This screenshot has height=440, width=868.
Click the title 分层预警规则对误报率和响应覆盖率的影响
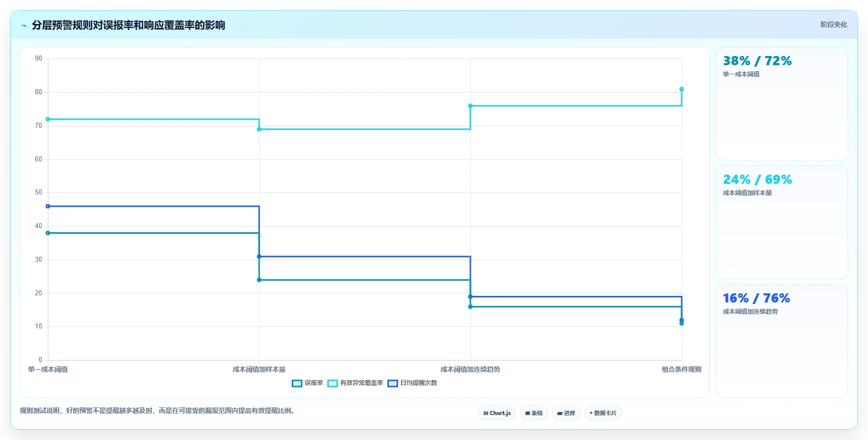128,25
